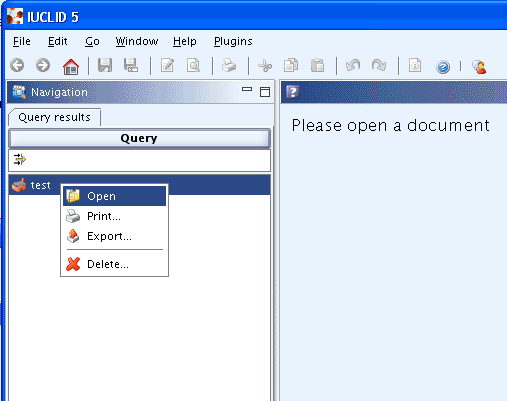Screen dimensions: 507x401
Task: Click the query filter arrows icon
Action: pos(20,160)
